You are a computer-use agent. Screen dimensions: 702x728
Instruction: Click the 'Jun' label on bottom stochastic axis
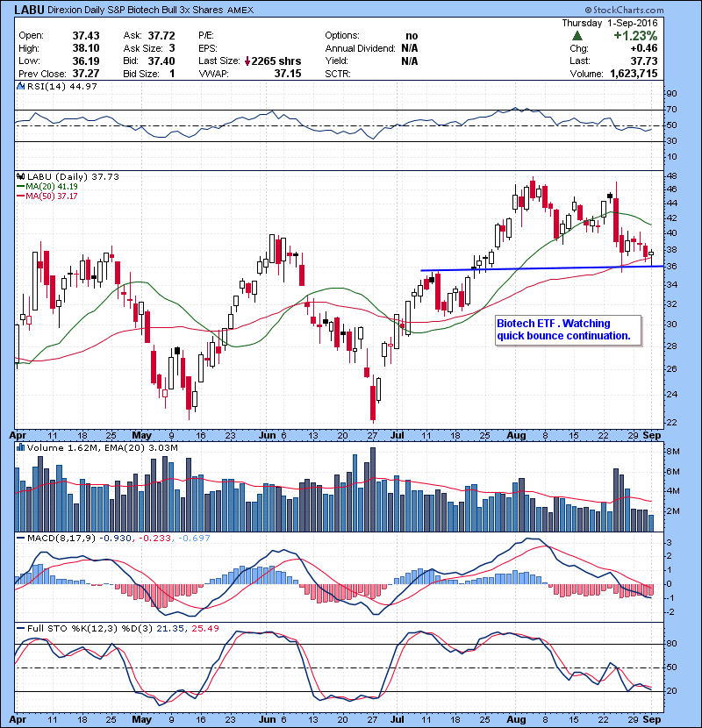(x=267, y=719)
